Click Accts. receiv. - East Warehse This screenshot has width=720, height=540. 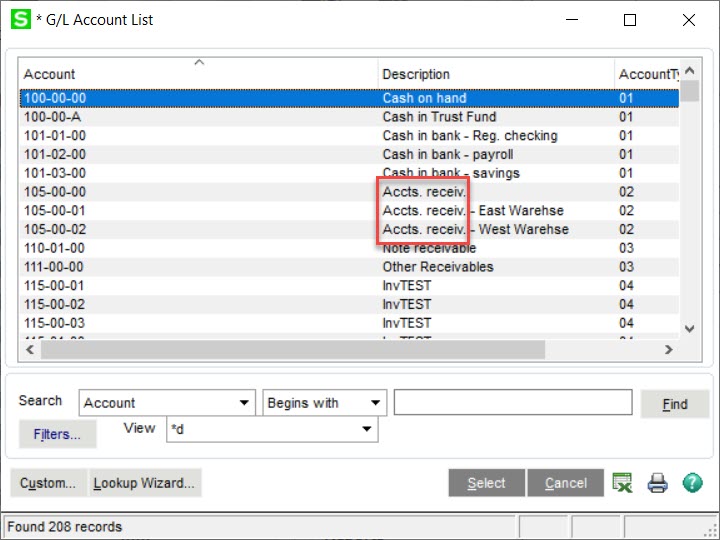click(x=473, y=210)
